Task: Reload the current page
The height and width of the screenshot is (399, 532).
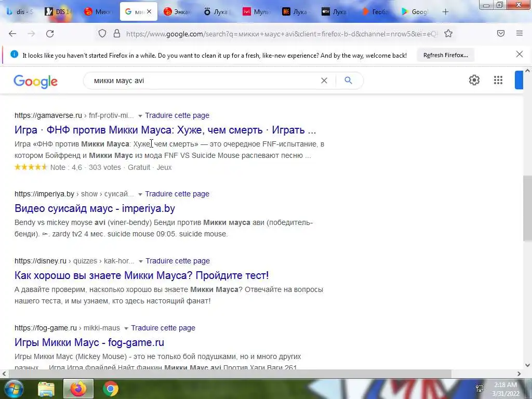Action: [50, 34]
